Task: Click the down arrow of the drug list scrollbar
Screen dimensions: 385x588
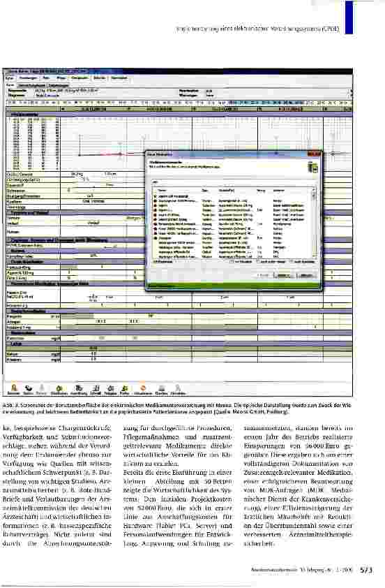Action: point(315,254)
